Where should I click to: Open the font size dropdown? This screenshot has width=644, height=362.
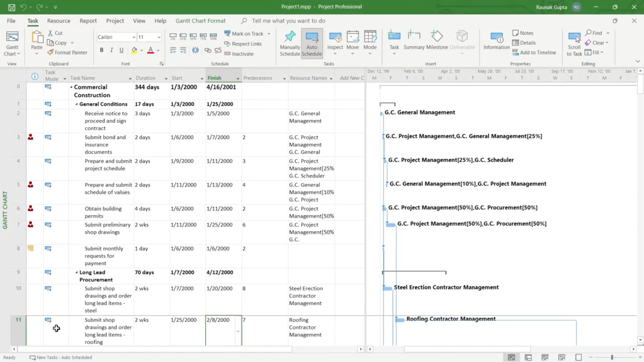[159, 37]
